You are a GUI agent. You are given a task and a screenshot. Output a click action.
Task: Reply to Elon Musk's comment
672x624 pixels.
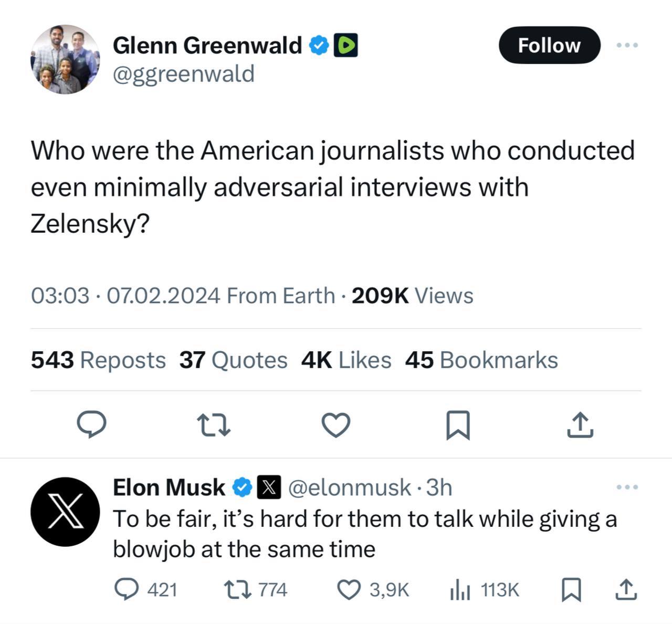(x=126, y=589)
